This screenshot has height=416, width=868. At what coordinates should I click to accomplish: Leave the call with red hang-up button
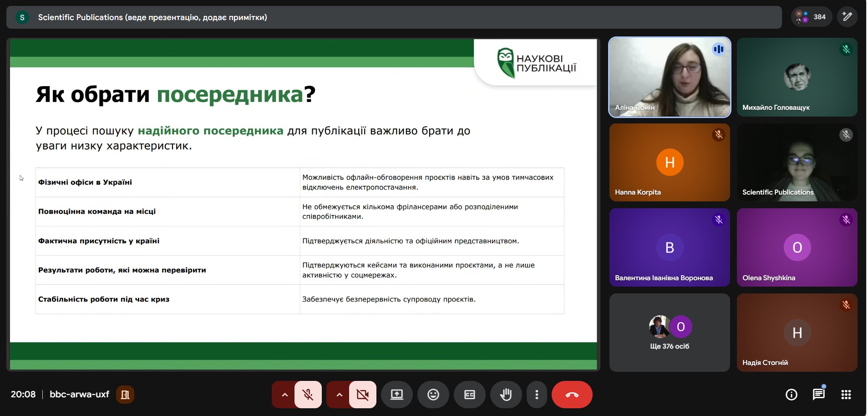[572, 395]
